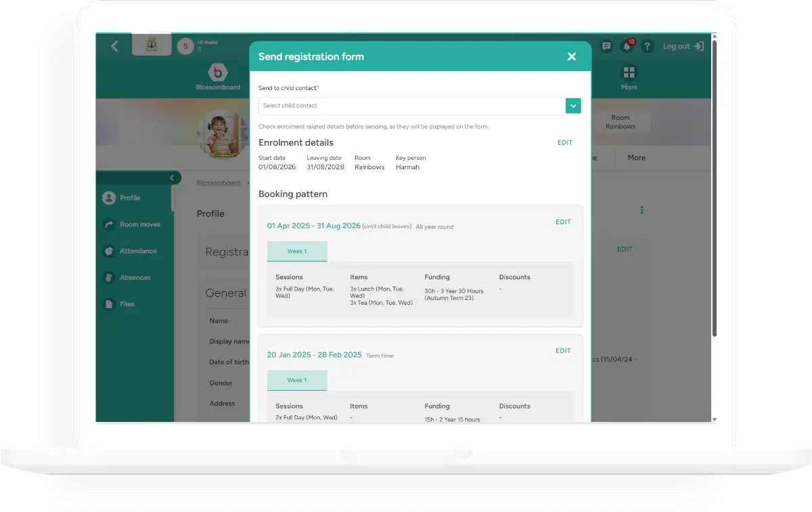Edit the 20 Jan 2025 booking pattern

[563, 351]
